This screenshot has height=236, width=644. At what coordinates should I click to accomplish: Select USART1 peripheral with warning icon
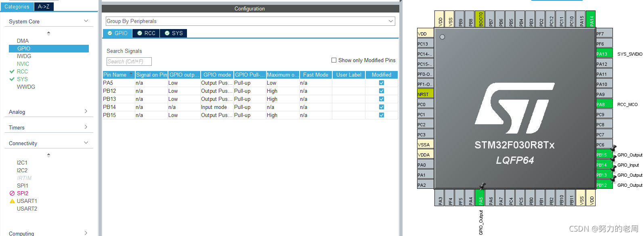(27, 201)
